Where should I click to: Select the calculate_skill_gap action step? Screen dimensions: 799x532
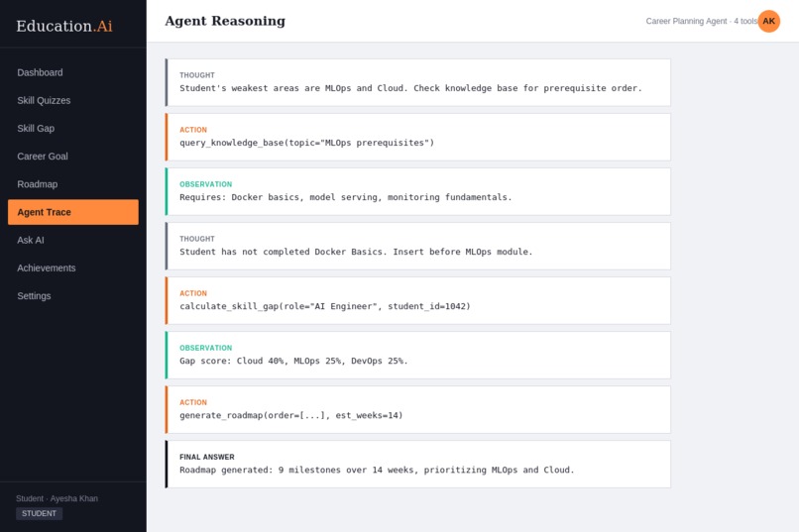[x=418, y=300]
